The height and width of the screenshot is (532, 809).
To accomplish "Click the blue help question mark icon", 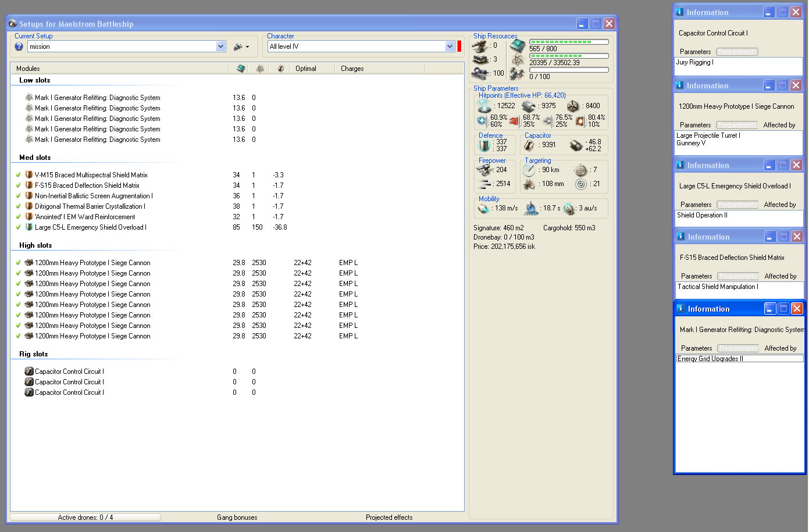I will (19, 47).
